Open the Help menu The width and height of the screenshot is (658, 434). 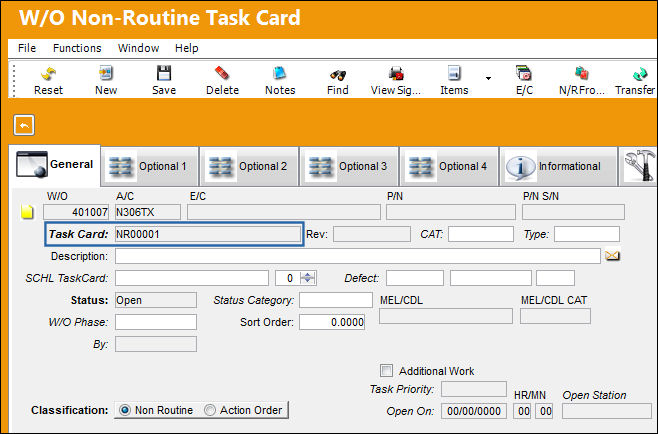tap(187, 48)
